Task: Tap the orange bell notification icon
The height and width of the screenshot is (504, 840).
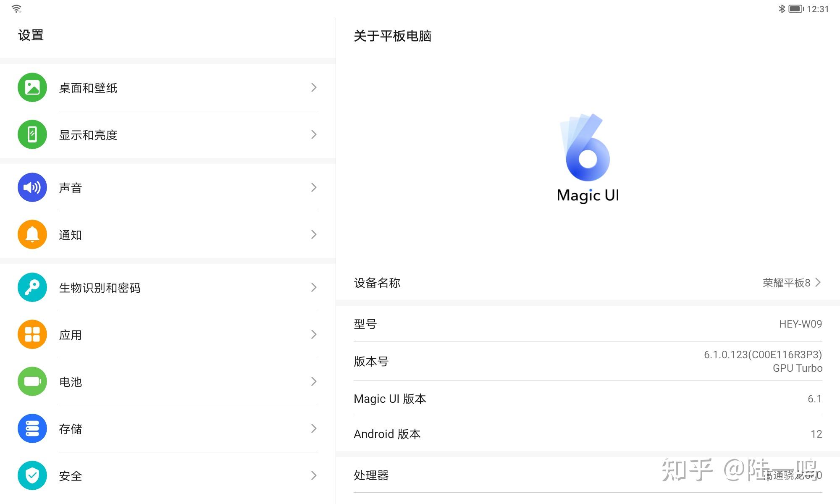Action: [x=32, y=234]
